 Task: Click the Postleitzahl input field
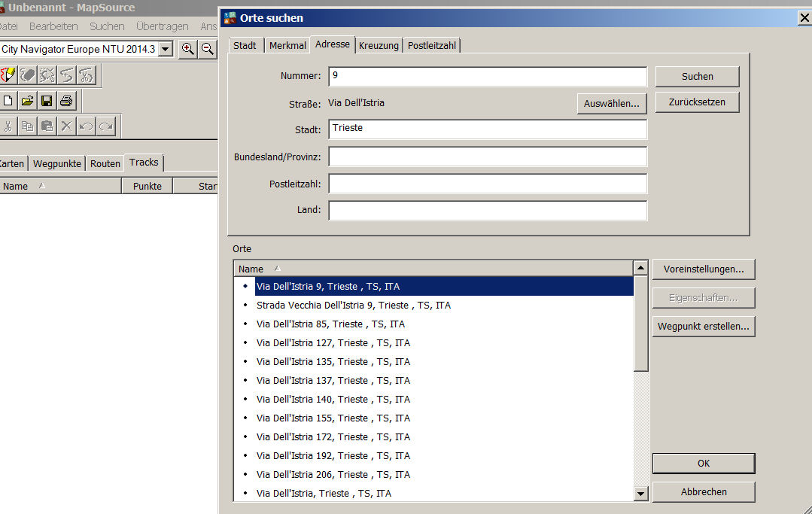tap(488, 184)
